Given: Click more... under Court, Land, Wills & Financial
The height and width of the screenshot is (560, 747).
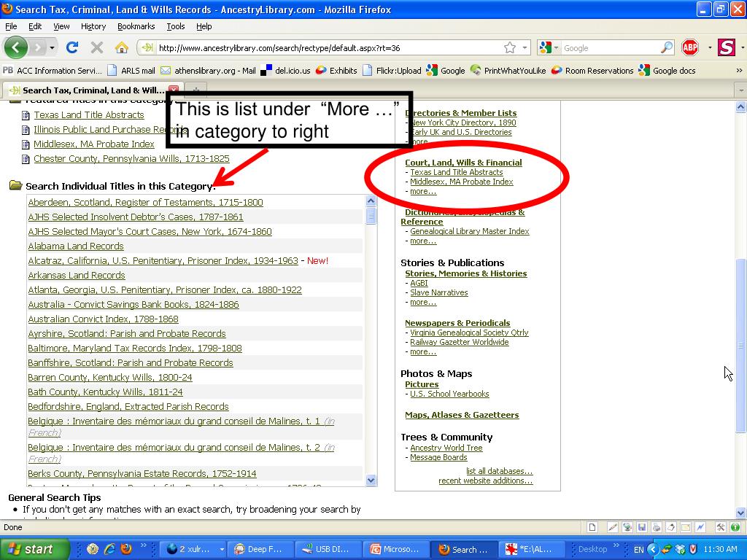Looking at the screenshot, I should pos(423,192).
